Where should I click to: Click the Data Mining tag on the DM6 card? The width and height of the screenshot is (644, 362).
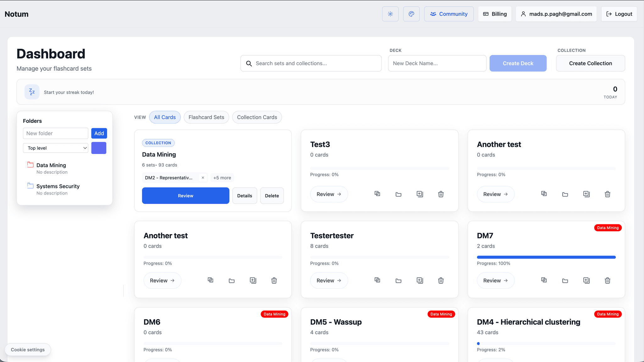(275, 314)
